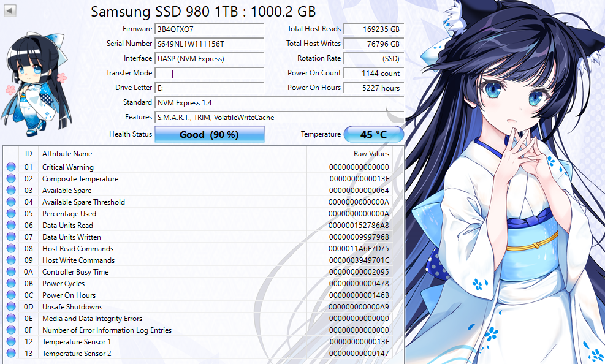Viewport: 605px width, 364px height.
Task: Click the Composite Temperature attribute name
Action: [x=80, y=178]
